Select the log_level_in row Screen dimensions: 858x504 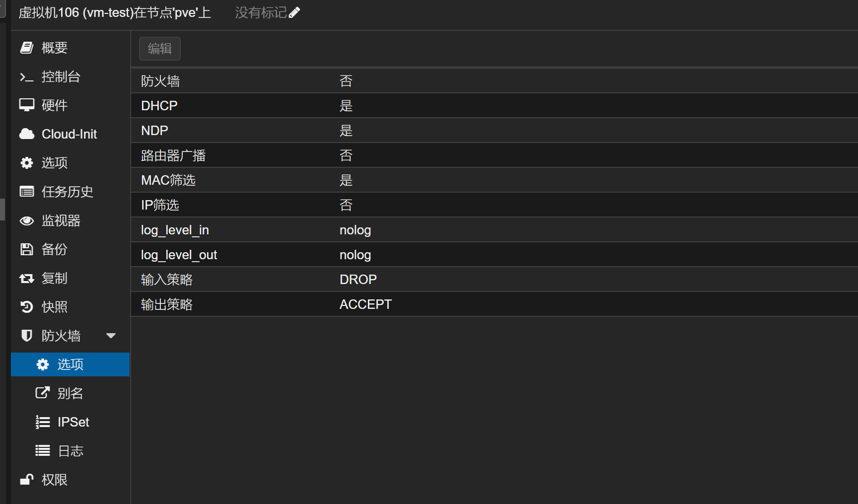click(495, 229)
